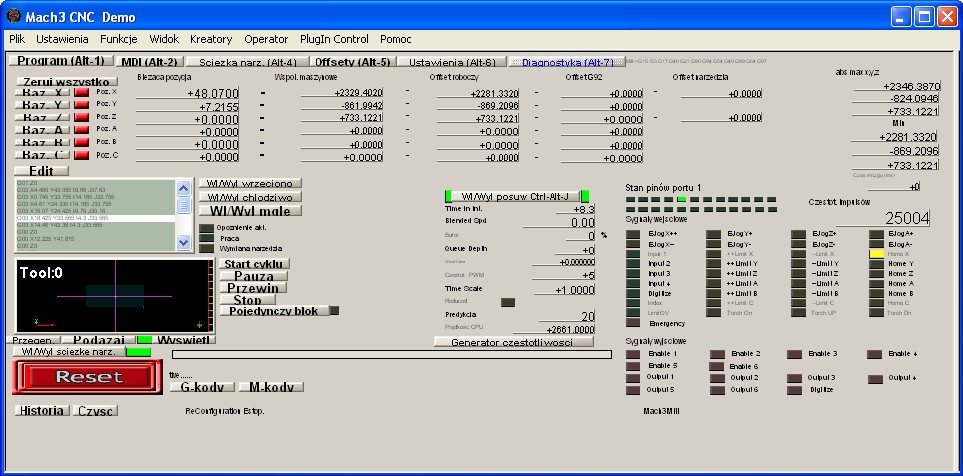Open the M-kody reference button
Viewport: 963px width, 476px height.
point(271,387)
